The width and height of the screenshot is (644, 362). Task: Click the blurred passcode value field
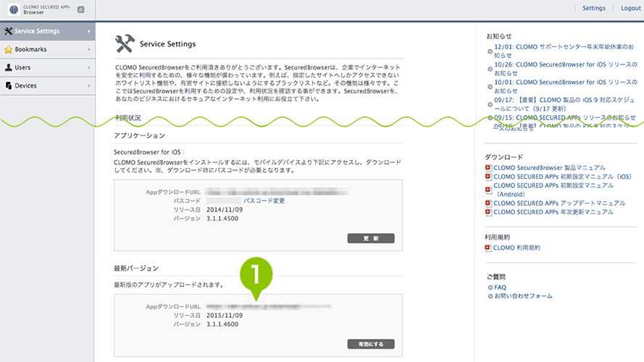(223, 201)
